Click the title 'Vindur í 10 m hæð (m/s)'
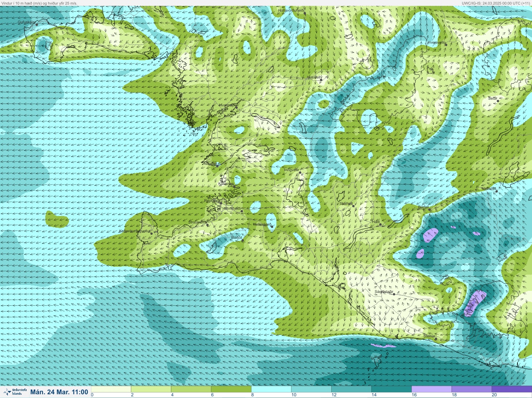 click(x=22, y=3)
